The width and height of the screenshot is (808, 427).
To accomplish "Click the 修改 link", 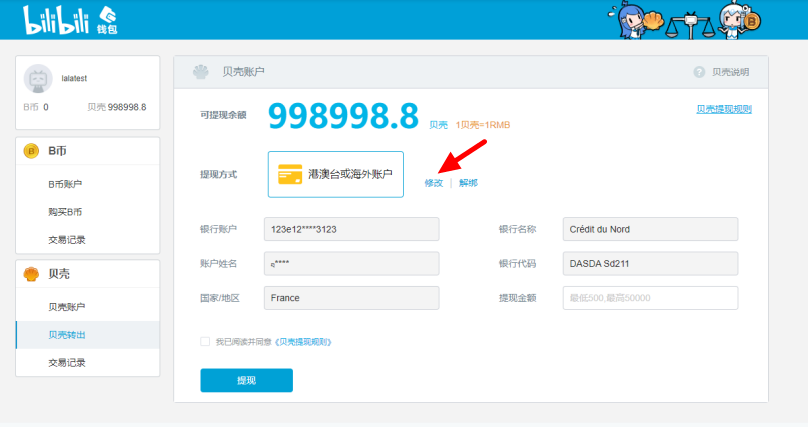I will click(434, 183).
